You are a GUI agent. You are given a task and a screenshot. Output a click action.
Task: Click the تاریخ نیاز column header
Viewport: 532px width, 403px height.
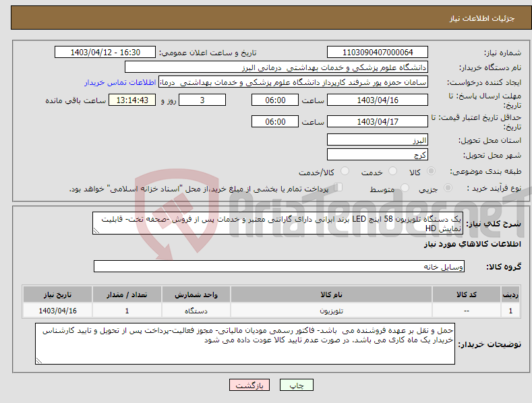[57, 294]
